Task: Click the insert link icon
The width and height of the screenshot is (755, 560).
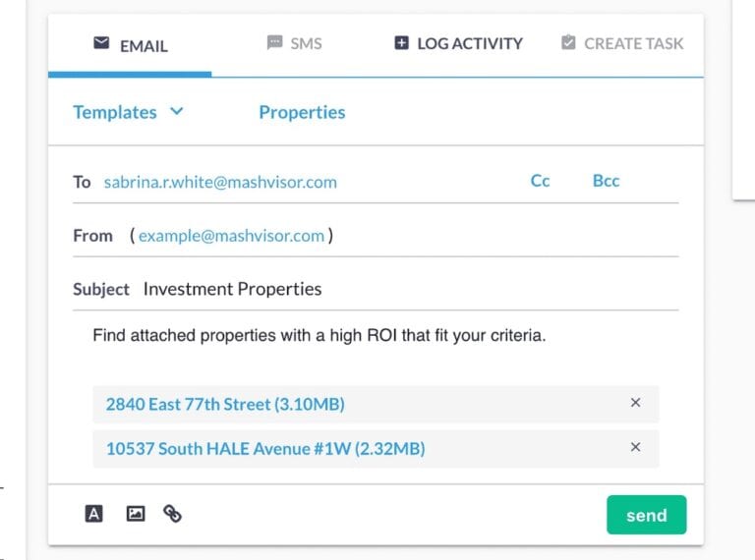Action: coord(173,513)
